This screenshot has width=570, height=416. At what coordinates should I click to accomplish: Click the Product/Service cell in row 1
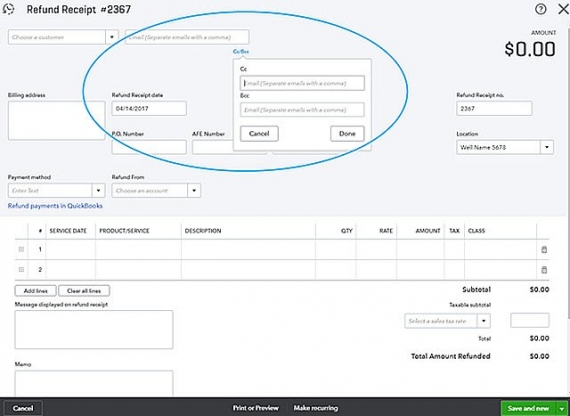pos(138,249)
